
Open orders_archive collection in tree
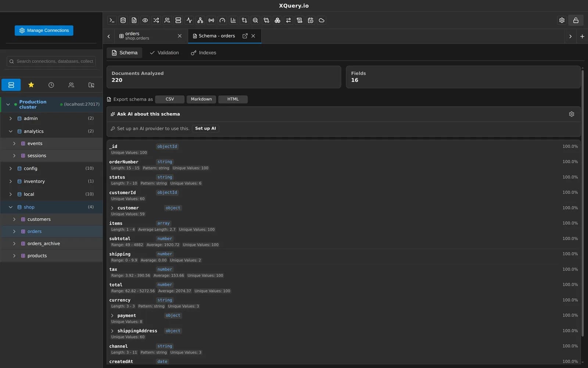pyautogui.click(x=51, y=244)
